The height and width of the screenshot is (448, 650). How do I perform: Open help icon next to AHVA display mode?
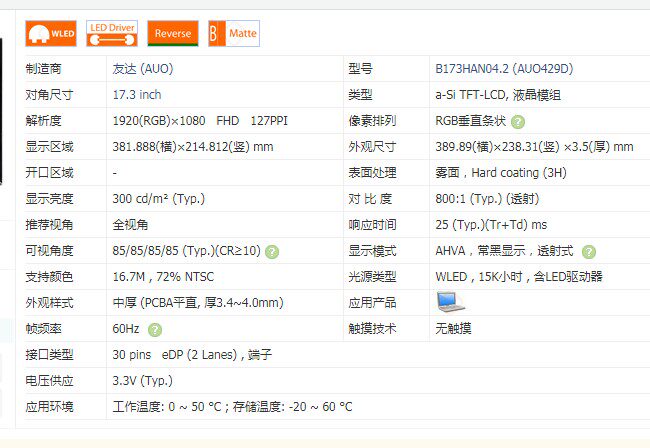point(589,252)
